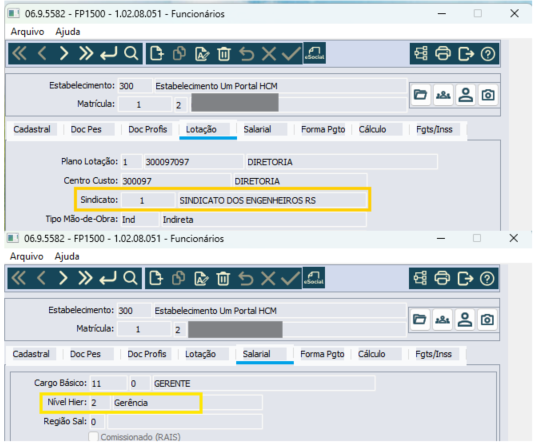Go to first record in bottom window
Image resolution: width=536 pixels, height=446 pixels.
19,278
